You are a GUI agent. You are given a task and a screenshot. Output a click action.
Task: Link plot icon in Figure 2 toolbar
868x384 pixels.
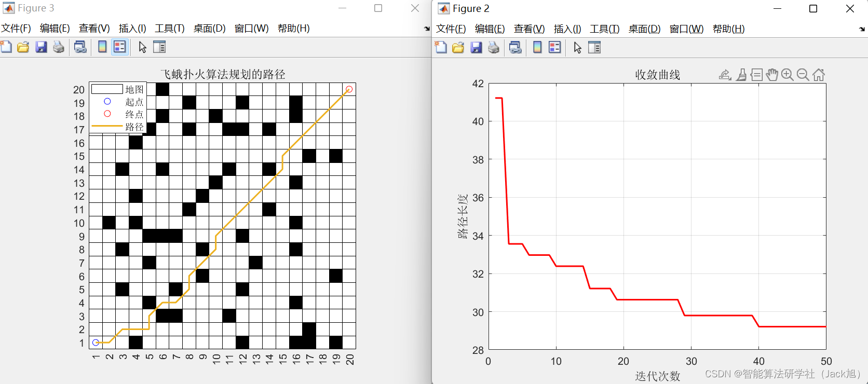[x=515, y=48]
